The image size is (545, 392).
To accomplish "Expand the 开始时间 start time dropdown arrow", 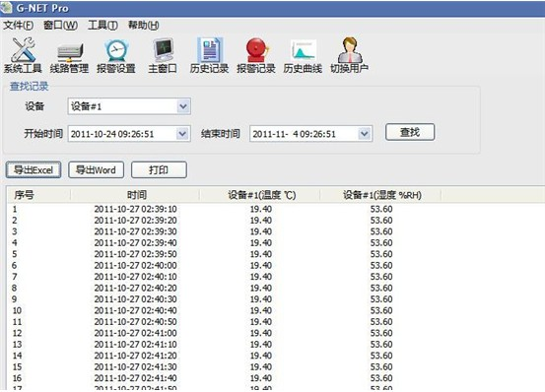I will point(182,134).
